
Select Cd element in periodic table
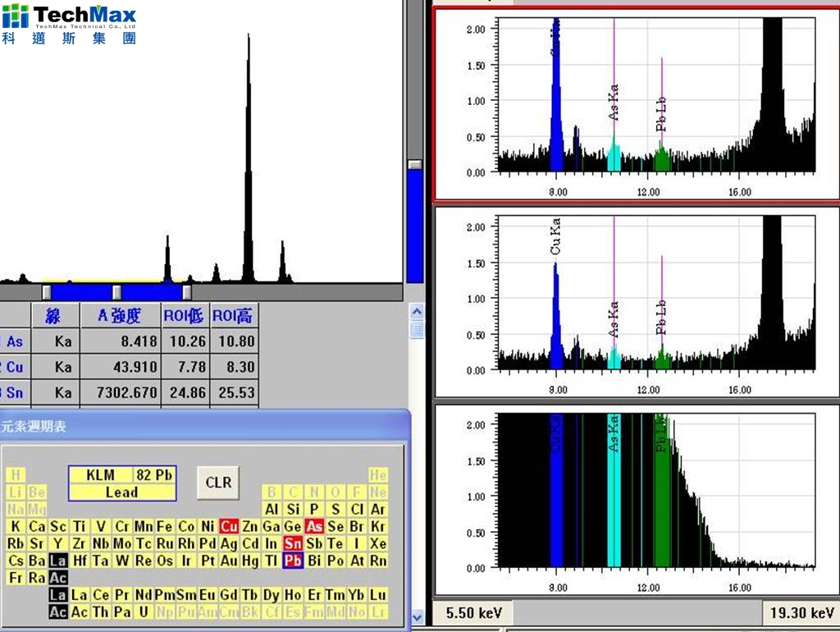pos(250,543)
